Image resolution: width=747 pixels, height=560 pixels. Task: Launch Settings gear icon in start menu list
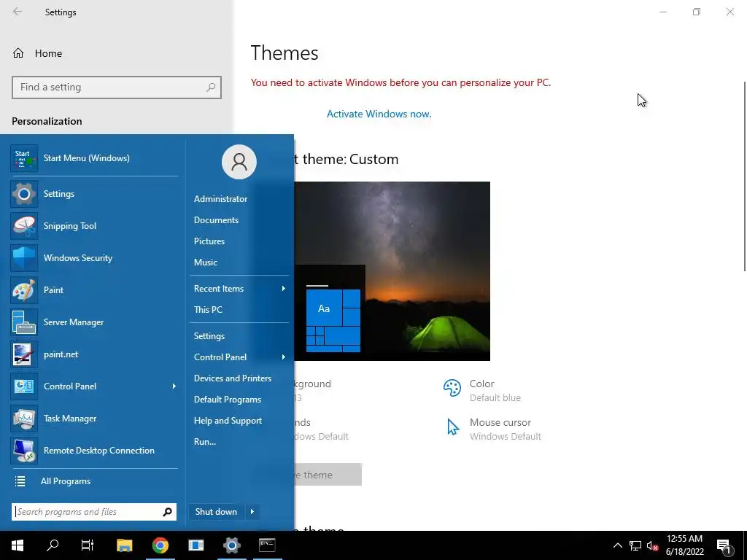coord(24,194)
